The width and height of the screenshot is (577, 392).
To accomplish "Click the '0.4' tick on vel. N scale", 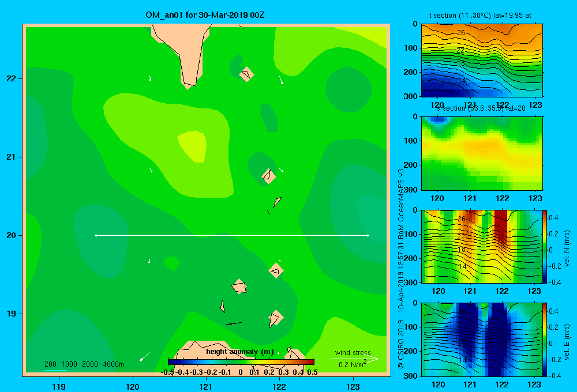I will coord(553,218).
